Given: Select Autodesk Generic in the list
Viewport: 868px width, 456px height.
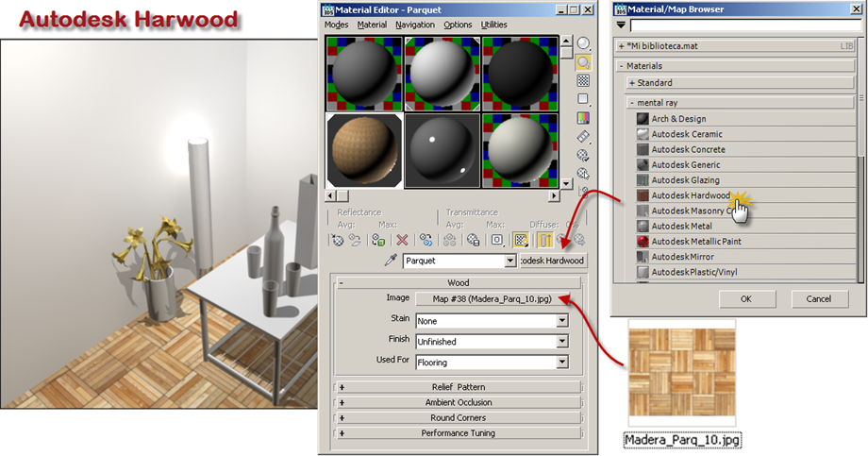Looking at the screenshot, I should (745, 164).
